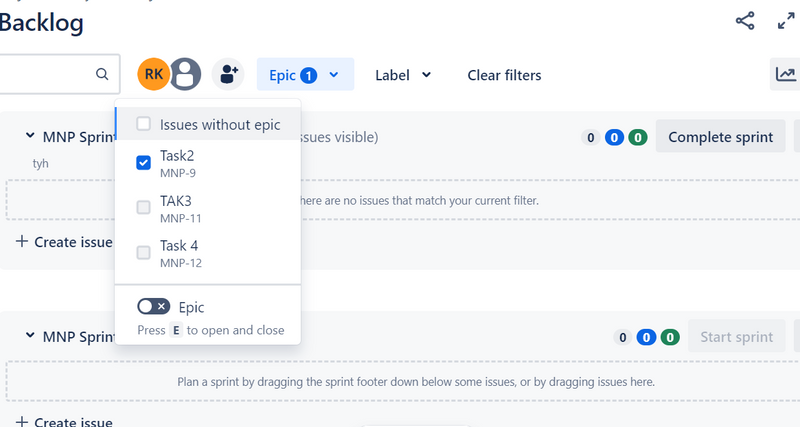Image resolution: width=800 pixels, height=427 pixels.
Task: Open the Label filter dropdown
Action: tap(403, 75)
